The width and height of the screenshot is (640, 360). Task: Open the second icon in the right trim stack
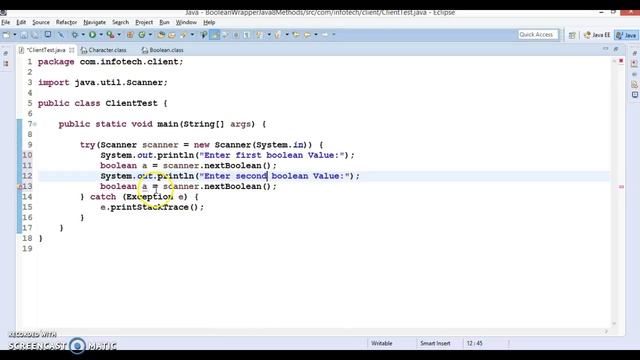coord(634,64)
